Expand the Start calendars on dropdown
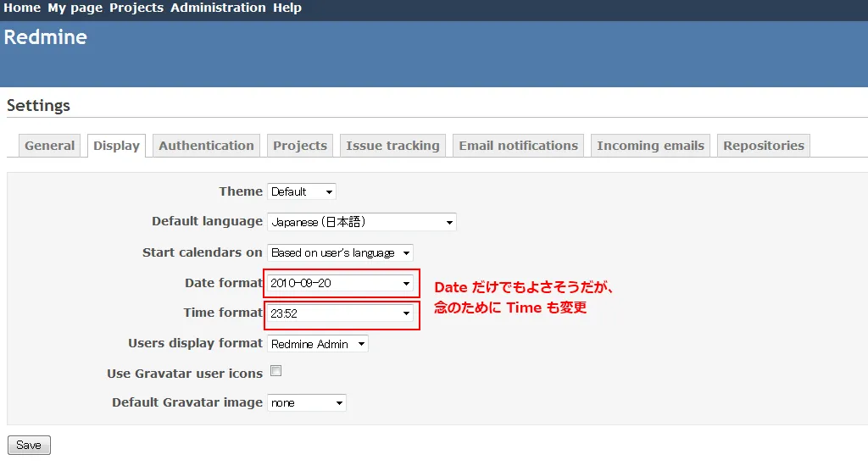Screen dimensions: 868x471 [340, 253]
